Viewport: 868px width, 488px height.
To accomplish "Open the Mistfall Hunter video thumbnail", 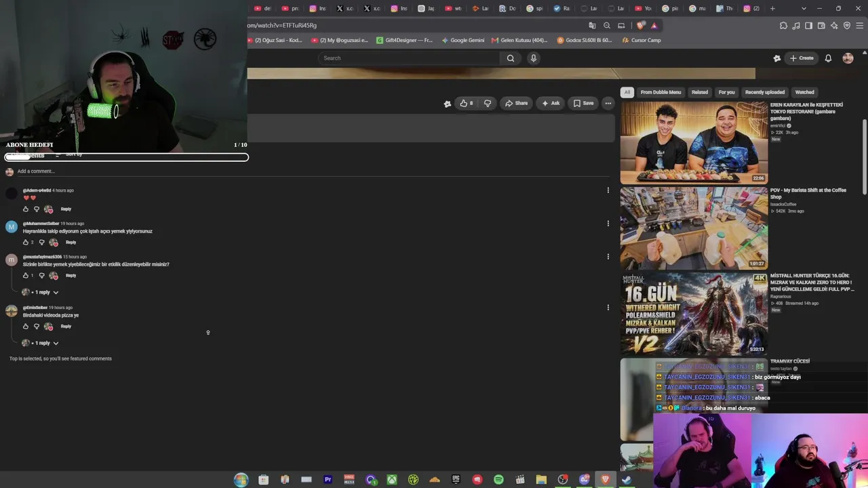I will [x=694, y=313].
